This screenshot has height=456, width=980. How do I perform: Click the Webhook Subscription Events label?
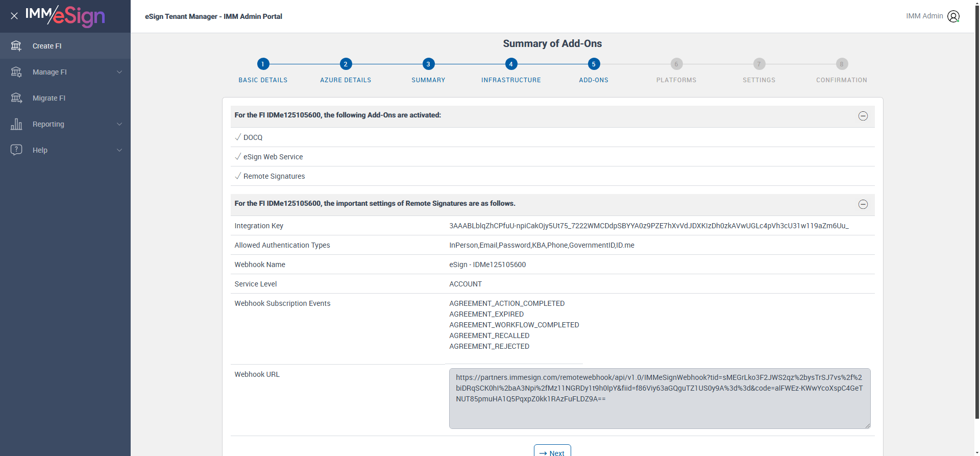[x=282, y=303]
